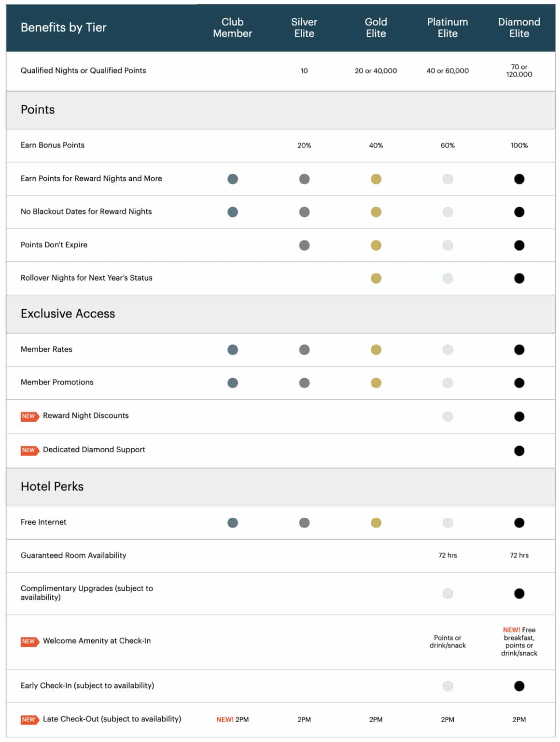Click the Gold Elite dot for Rollover Nights
The image size is (560, 742).
click(376, 278)
